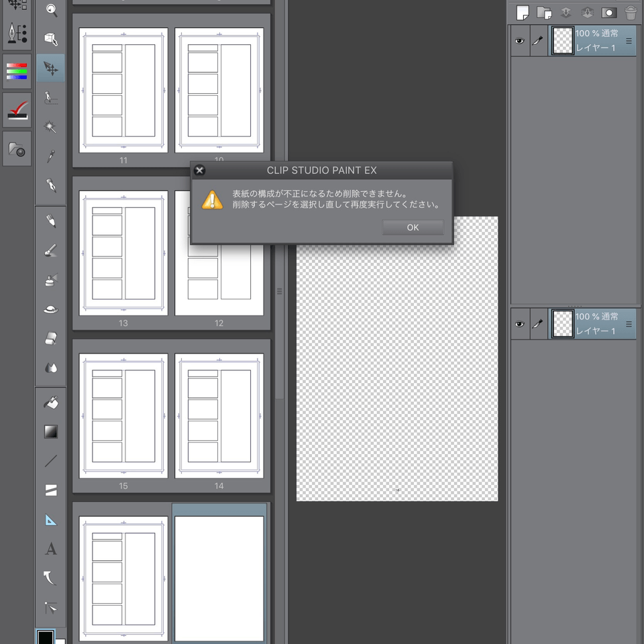This screenshot has height=644, width=644.
Task: Select the Auto select magic wand tool
Action: click(x=51, y=127)
